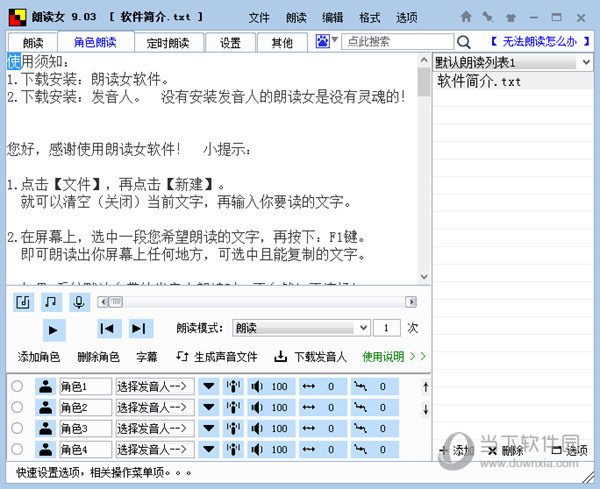
Task: Click the voice test icon for 角色3
Action: tap(233, 429)
